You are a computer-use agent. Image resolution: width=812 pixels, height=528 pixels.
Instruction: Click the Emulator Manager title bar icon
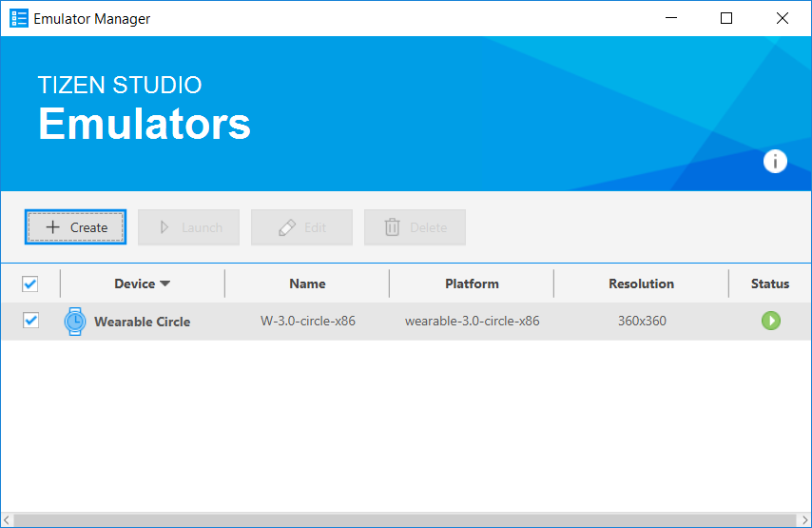(x=19, y=18)
